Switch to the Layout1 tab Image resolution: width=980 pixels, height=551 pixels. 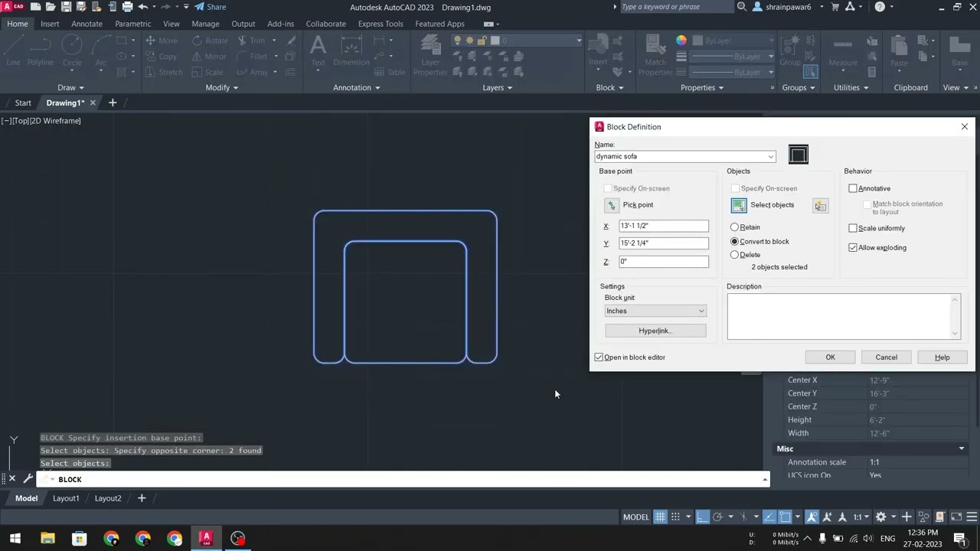coord(66,498)
